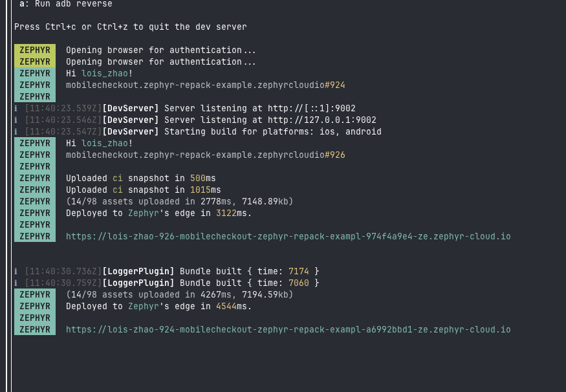Click the 'Press Ctrl+c or Ctrl+z' quit hint

[130, 27]
